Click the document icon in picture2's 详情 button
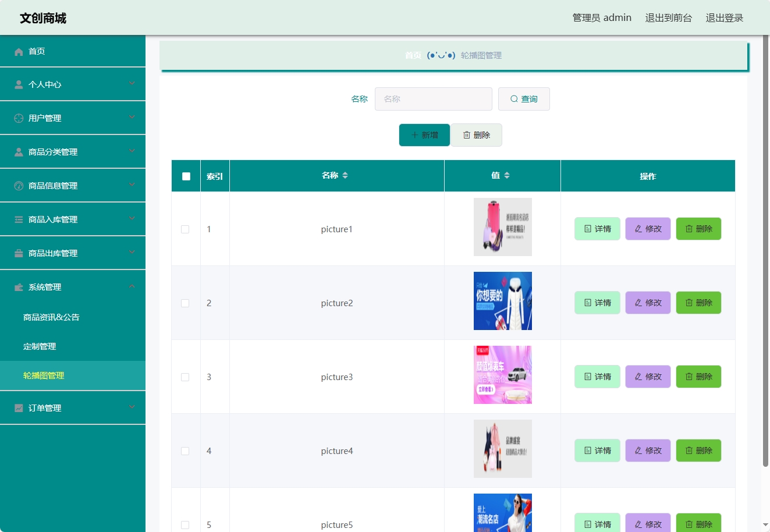The width and height of the screenshot is (770, 532). pyautogui.click(x=588, y=303)
